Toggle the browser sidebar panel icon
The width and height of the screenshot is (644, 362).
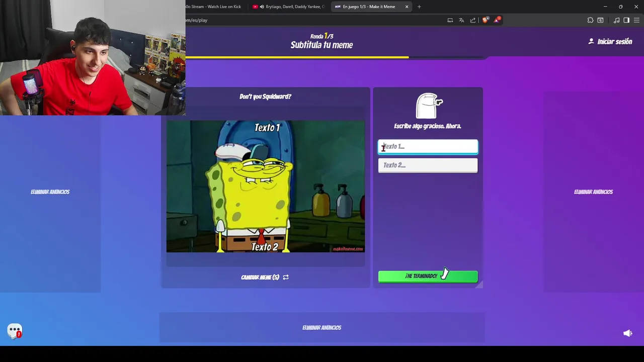[x=626, y=20]
